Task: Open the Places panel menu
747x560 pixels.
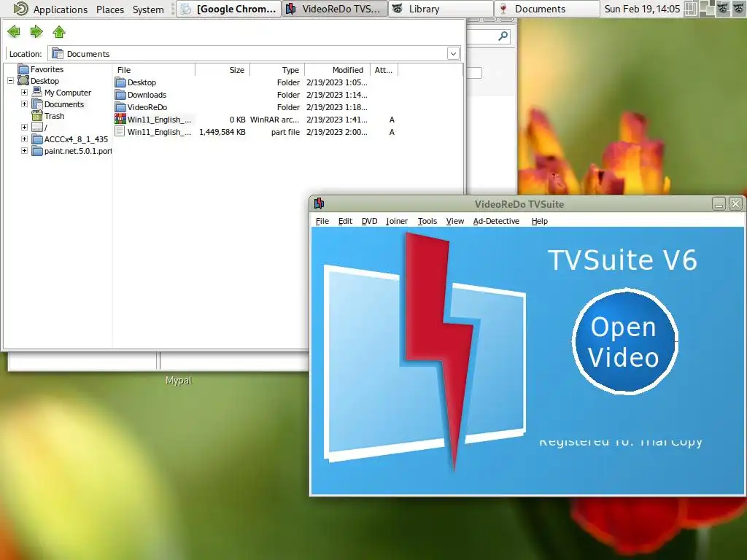Action: pos(110,9)
